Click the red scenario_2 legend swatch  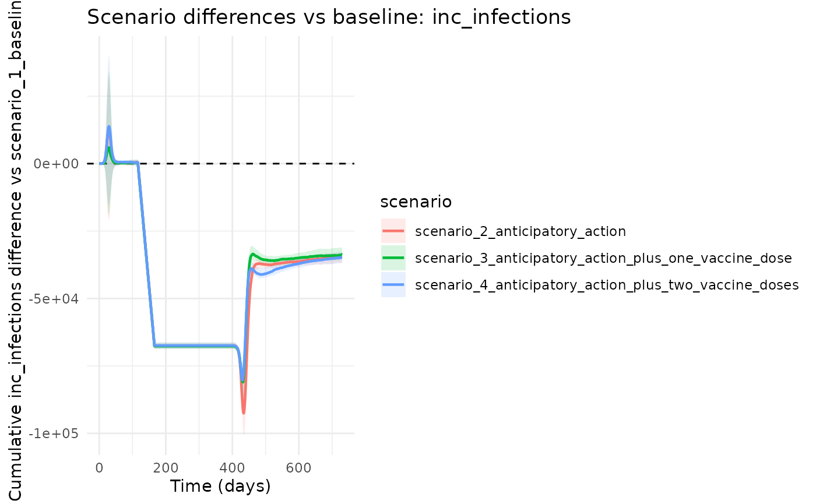393,231
